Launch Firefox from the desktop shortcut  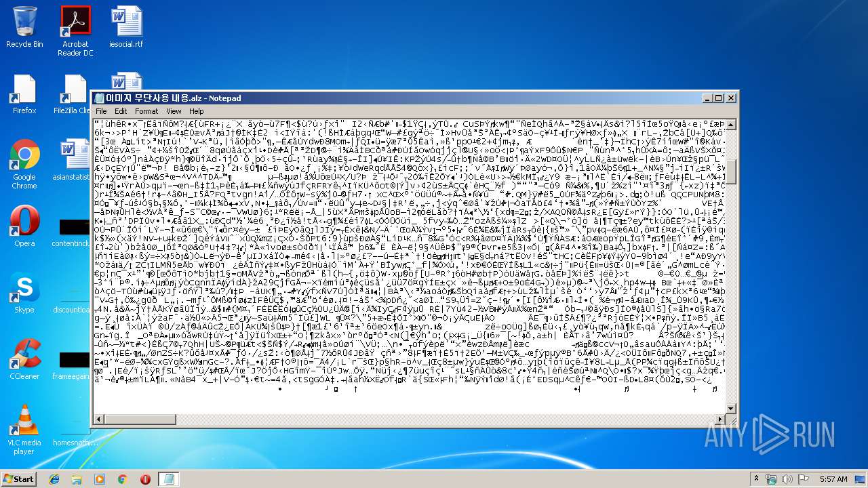pyautogui.click(x=24, y=94)
